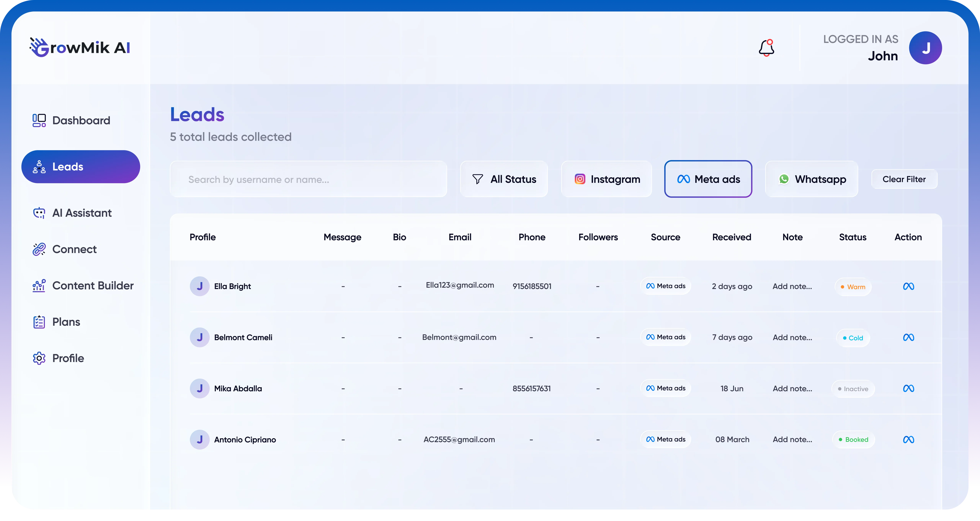The height and width of the screenshot is (521, 980).
Task: Click Add note for Antonio Cipriano
Action: (x=792, y=440)
